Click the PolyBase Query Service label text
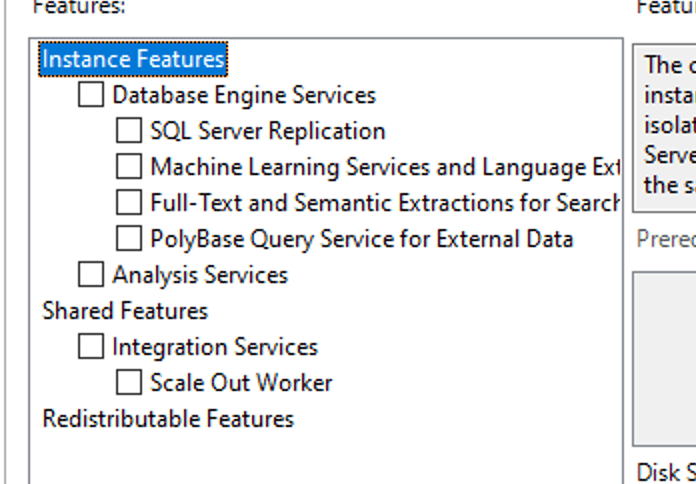The width and height of the screenshot is (696, 484). [361, 239]
